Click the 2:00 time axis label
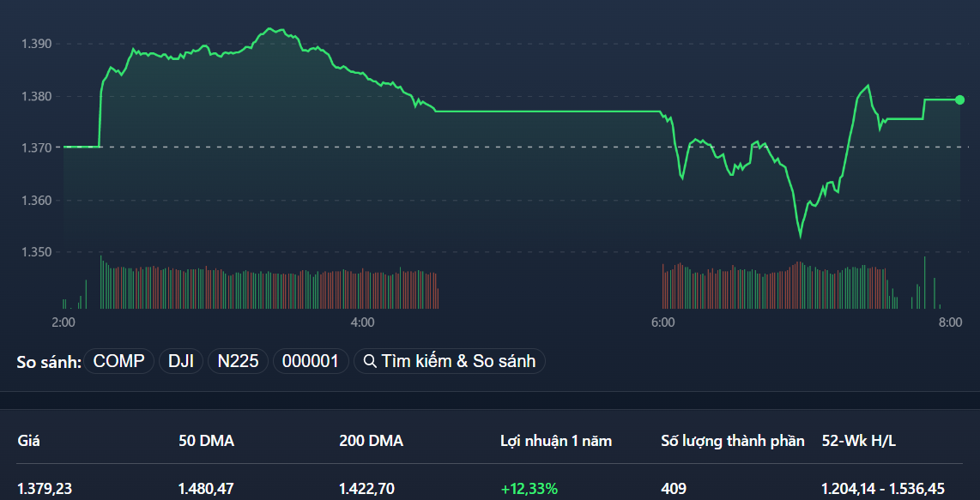 [63, 322]
